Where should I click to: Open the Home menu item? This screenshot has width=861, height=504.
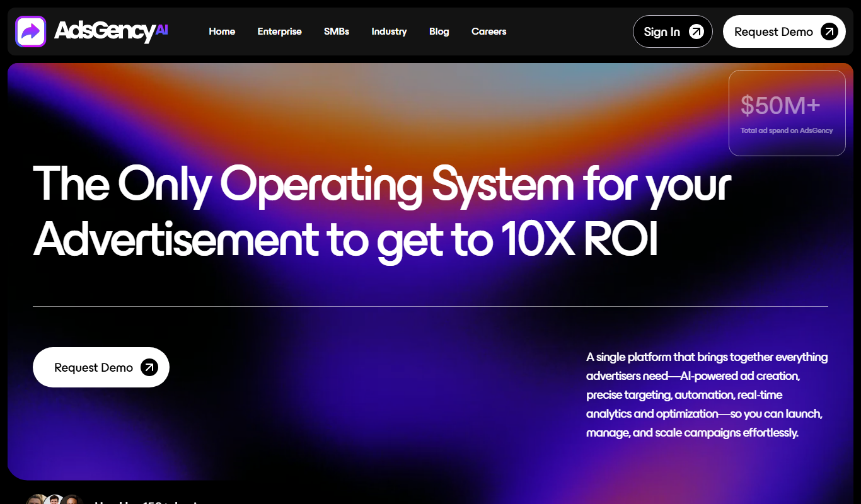[x=222, y=31]
